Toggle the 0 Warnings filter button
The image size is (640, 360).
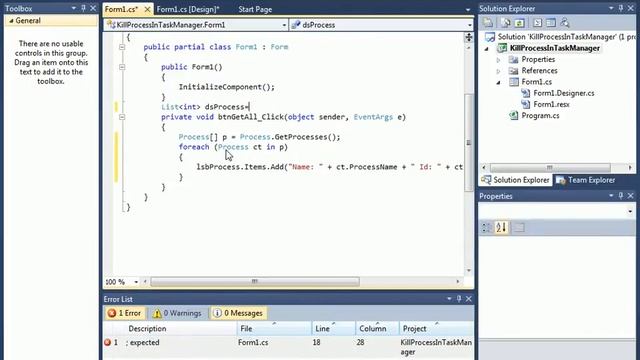pyautogui.click(x=177, y=313)
